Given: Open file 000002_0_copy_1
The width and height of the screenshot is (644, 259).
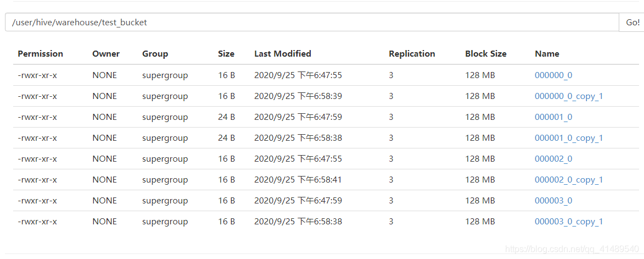Looking at the screenshot, I should (x=569, y=180).
